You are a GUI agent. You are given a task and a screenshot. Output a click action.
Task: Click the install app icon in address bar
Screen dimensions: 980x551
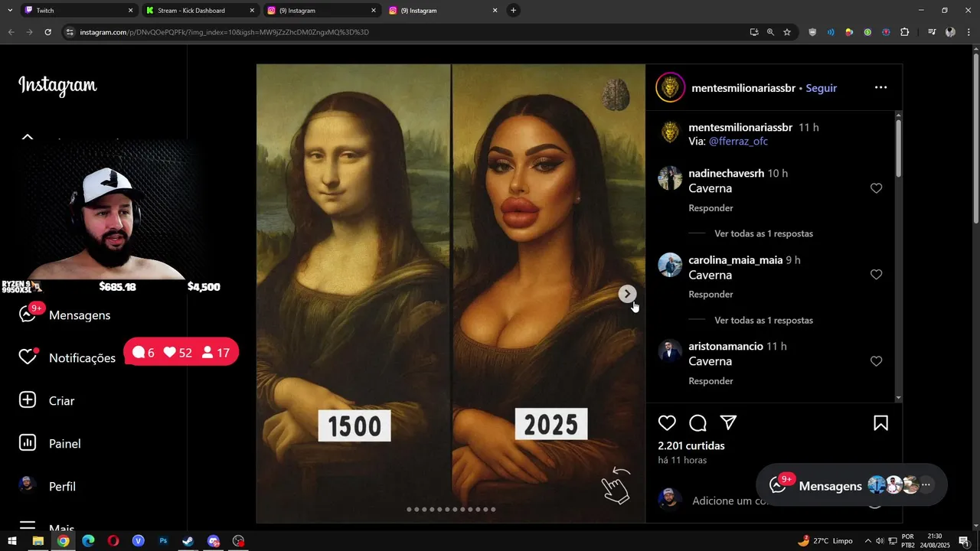pyautogui.click(x=754, y=32)
